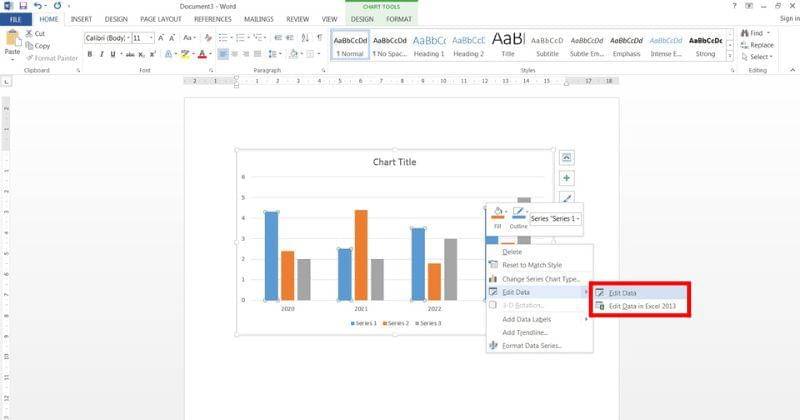The image size is (800, 420).
Task: Apply the Heading 1 style thumbnail
Action: click(430, 45)
